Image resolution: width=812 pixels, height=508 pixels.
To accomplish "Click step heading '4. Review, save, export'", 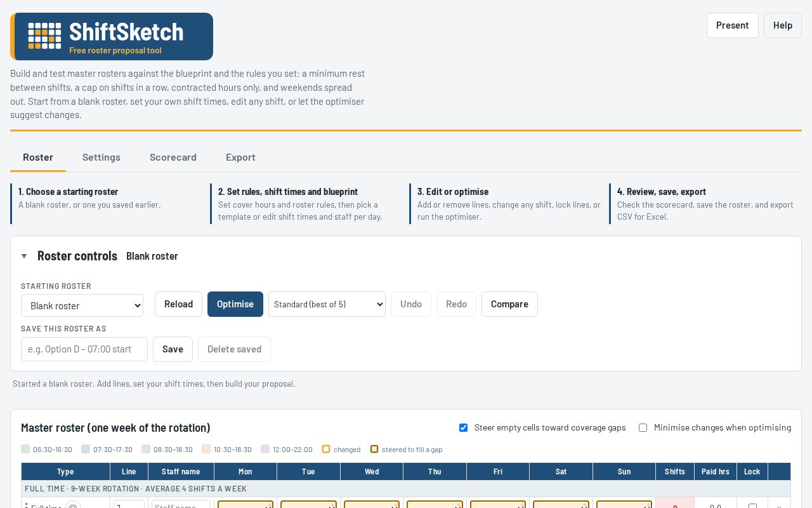I will (662, 192).
